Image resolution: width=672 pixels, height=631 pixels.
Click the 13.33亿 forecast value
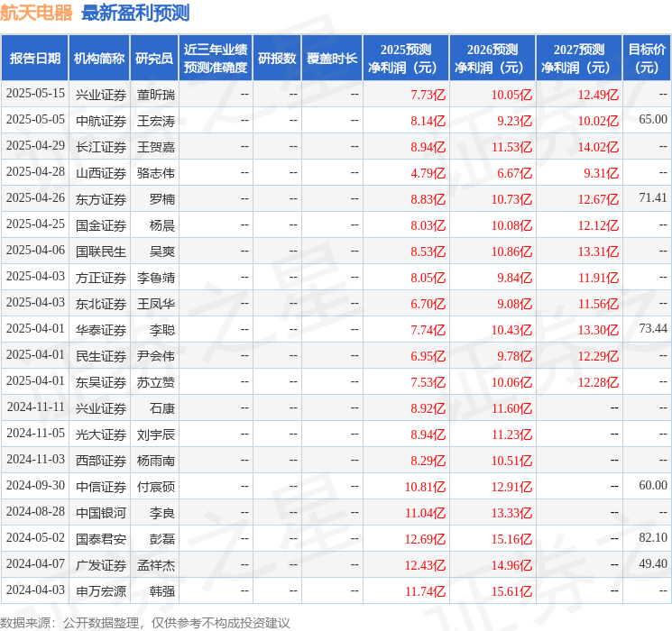tap(511, 513)
